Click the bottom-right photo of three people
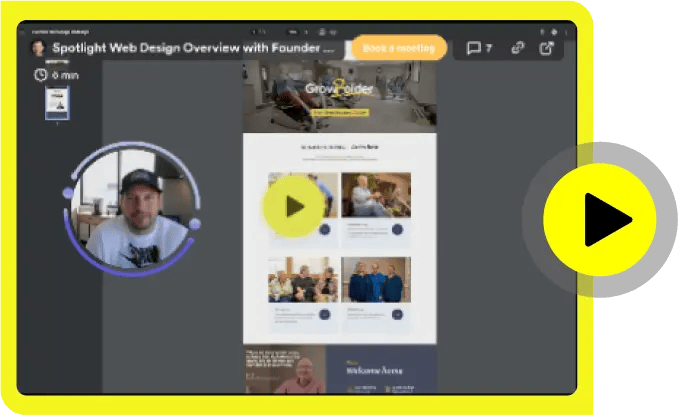The height and width of the screenshot is (415, 678). (376, 281)
